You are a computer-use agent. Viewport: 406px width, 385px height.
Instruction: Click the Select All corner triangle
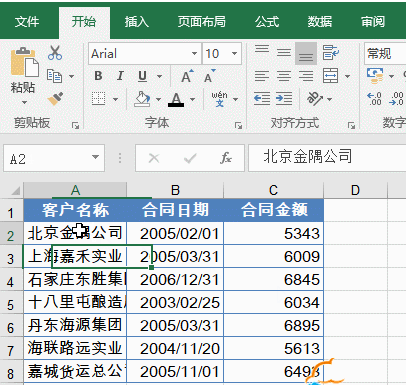coord(15,191)
